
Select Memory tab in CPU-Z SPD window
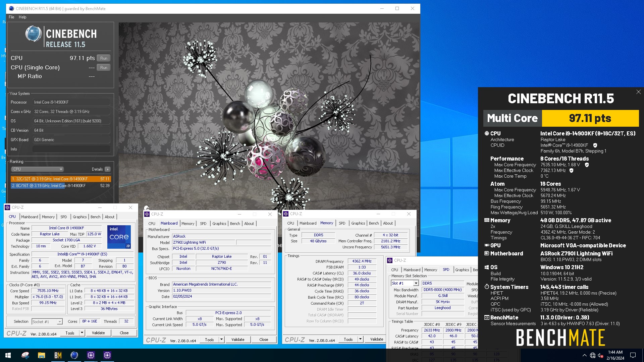tap(431, 270)
